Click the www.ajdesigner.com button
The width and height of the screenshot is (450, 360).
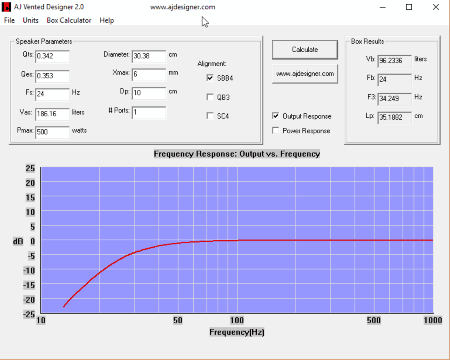tap(305, 74)
